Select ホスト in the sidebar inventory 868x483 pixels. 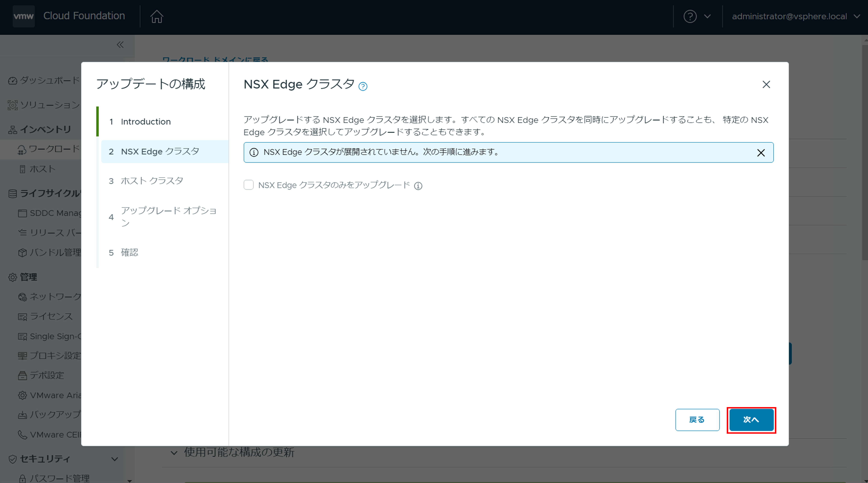point(37,169)
